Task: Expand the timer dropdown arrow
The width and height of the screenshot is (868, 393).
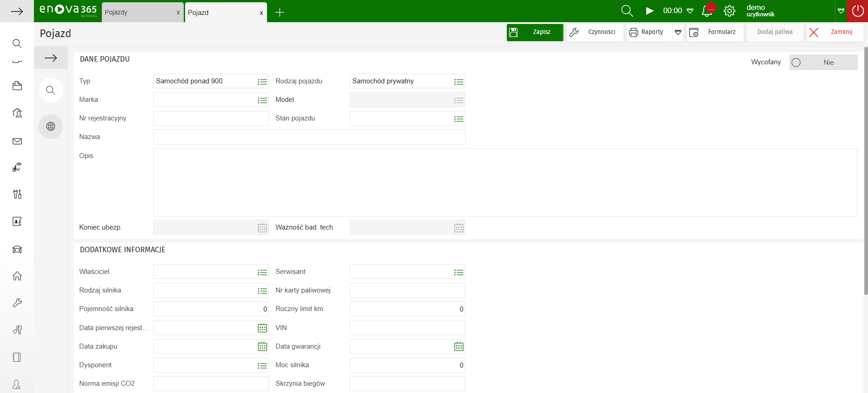Action: 690,11
